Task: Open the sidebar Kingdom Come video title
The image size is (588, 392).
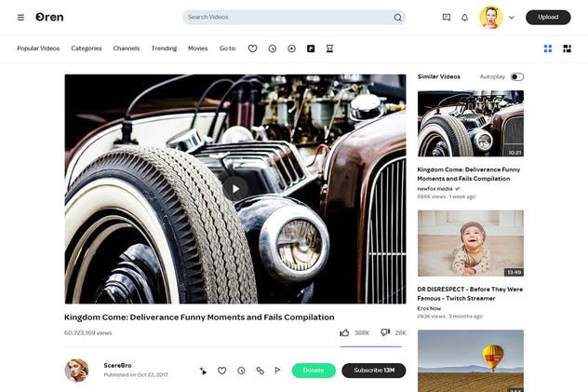Action: click(468, 174)
